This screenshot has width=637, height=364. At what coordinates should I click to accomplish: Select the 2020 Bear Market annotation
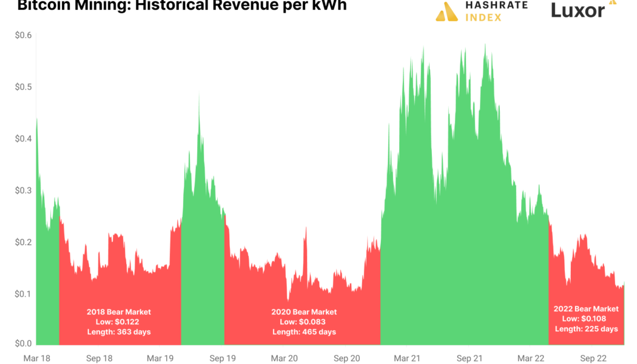304,322
